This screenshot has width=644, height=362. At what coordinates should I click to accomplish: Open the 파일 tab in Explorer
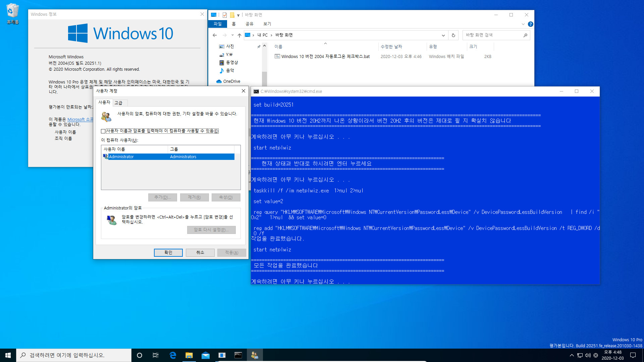218,24
